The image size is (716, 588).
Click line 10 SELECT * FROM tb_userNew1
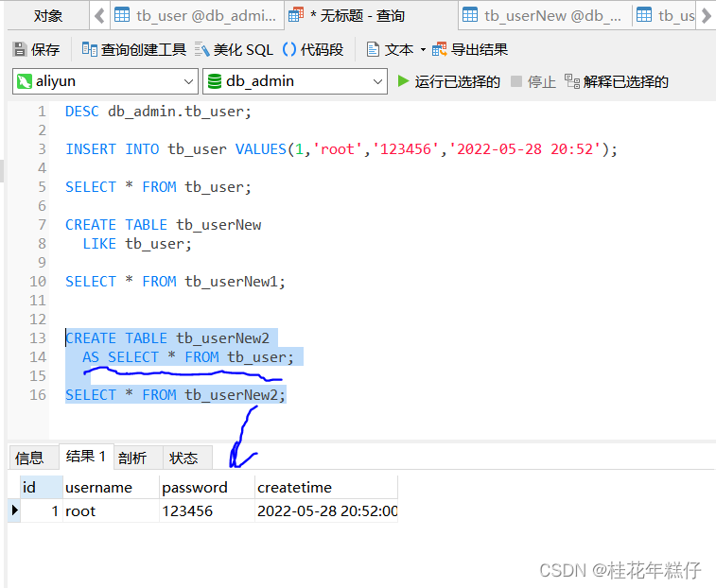click(x=175, y=282)
